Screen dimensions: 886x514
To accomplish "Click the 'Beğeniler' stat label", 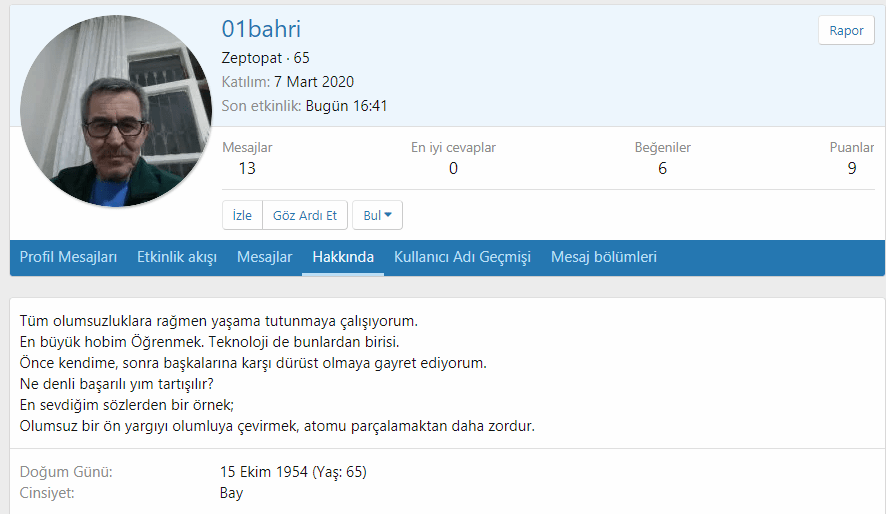I will [662, 147].
